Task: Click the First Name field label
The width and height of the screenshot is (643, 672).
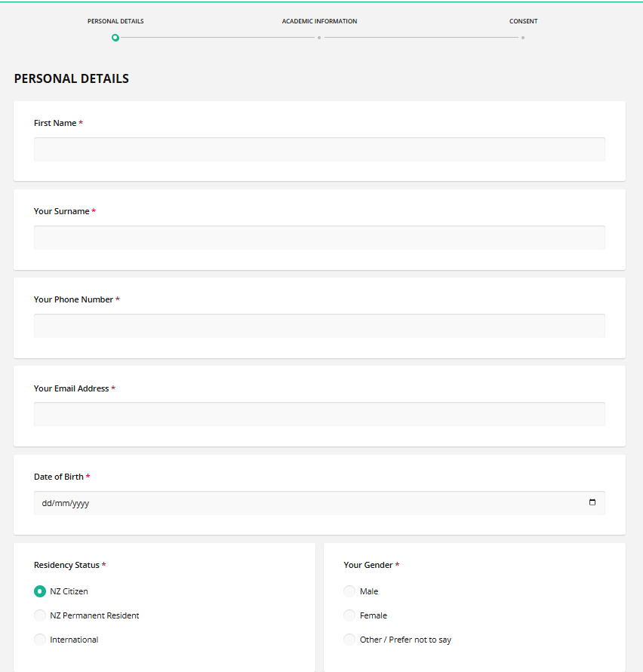Action: pos(55,123)
